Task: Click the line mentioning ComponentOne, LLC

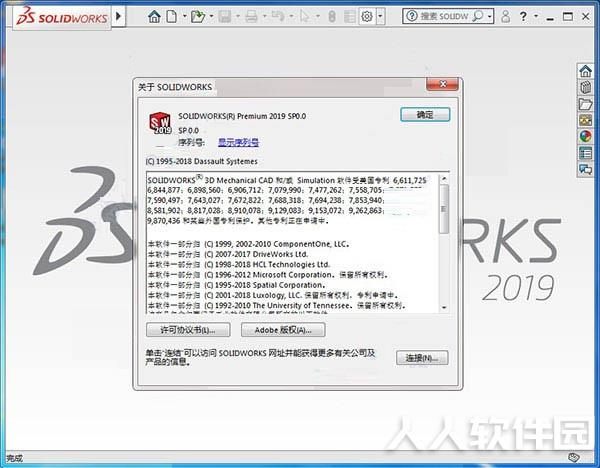Action: point(248,244)
